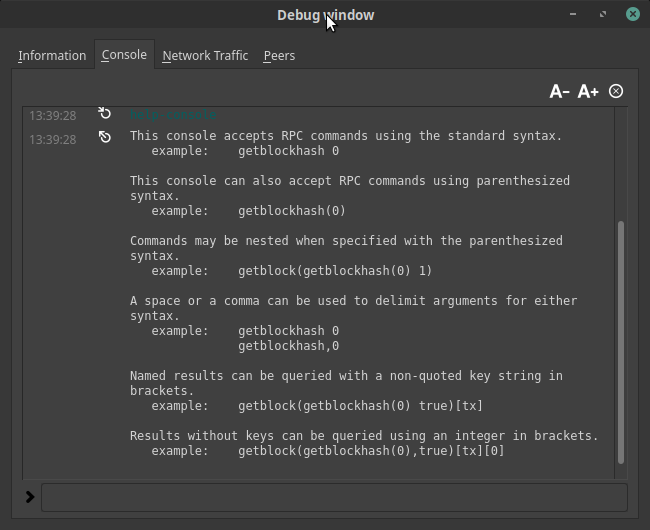
Task: Increase console font size with A+
Action: click(588, 91)
